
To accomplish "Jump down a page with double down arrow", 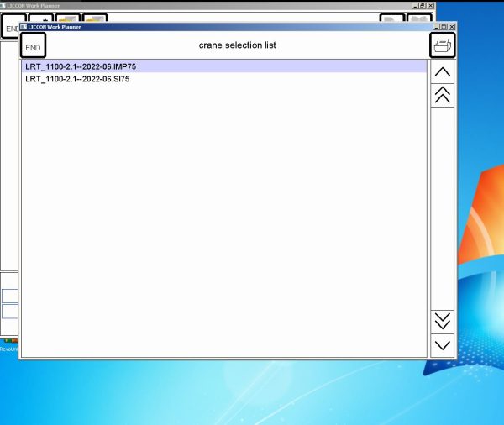I will tap(443, 322).
